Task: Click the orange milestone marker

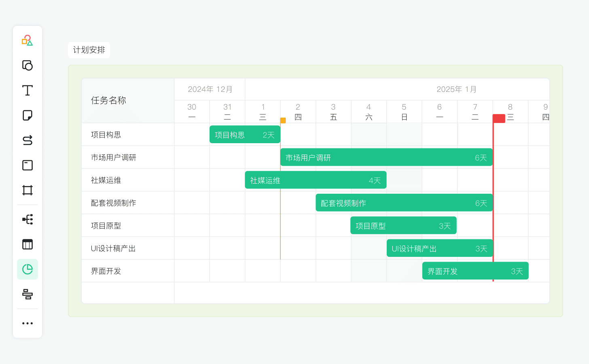Action: (x=283, y=121)
